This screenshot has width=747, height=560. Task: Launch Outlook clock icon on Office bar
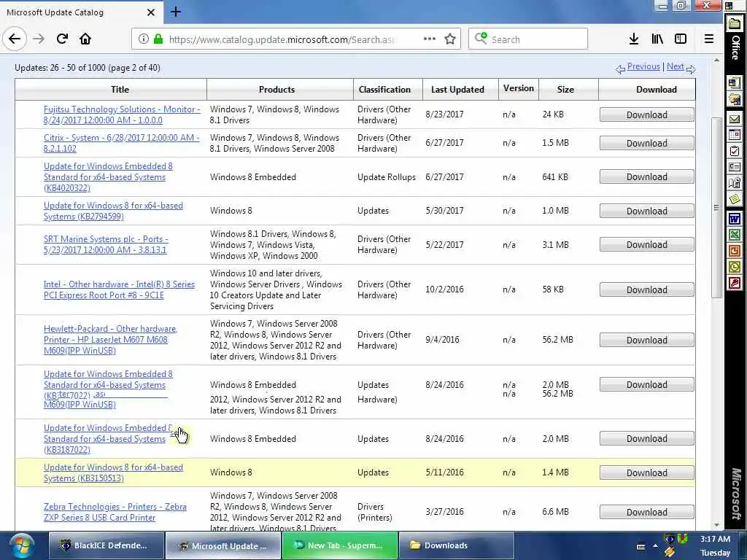735,267
